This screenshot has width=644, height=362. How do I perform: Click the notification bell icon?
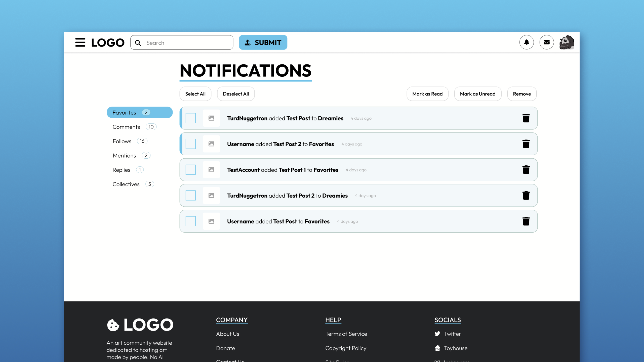527,42
